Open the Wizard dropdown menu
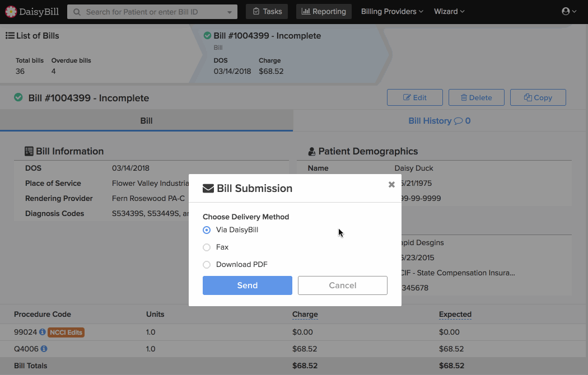This screenshot has width=588, height=375. pyautogui.click(x=449, y=11)
